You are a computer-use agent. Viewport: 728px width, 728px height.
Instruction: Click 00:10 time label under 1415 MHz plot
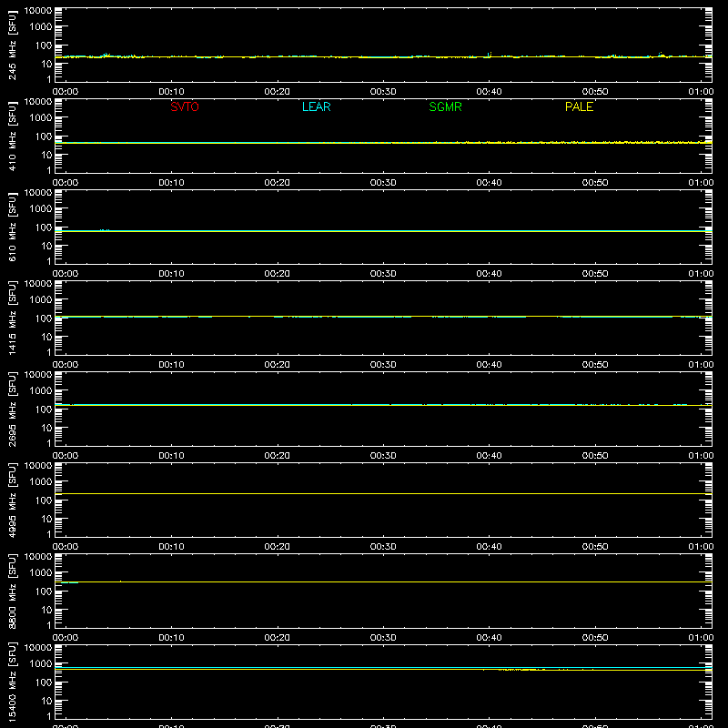coord(171,365)
